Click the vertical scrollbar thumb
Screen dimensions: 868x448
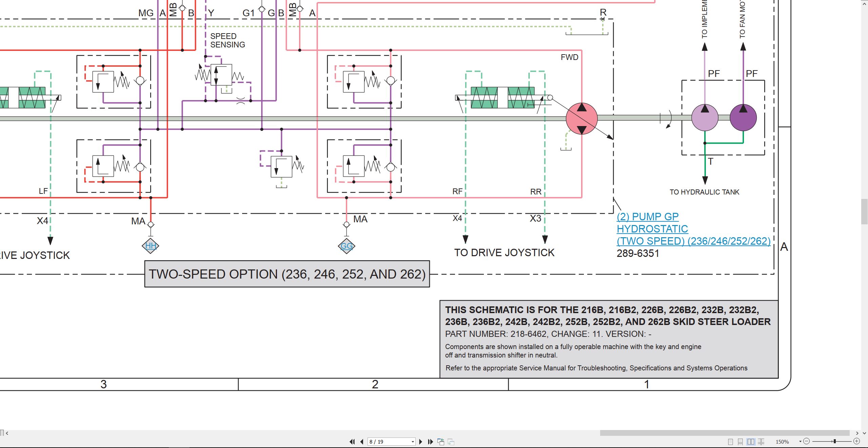[x=864, y=212]
